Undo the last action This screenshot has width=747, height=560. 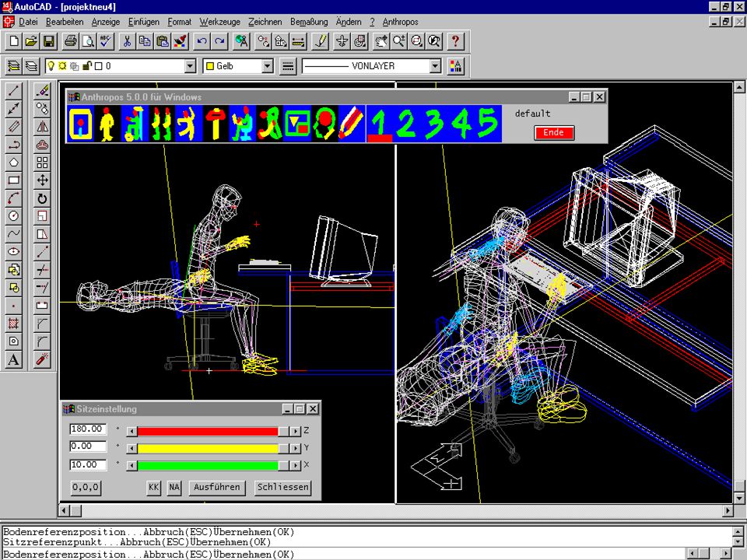point(202,41)
